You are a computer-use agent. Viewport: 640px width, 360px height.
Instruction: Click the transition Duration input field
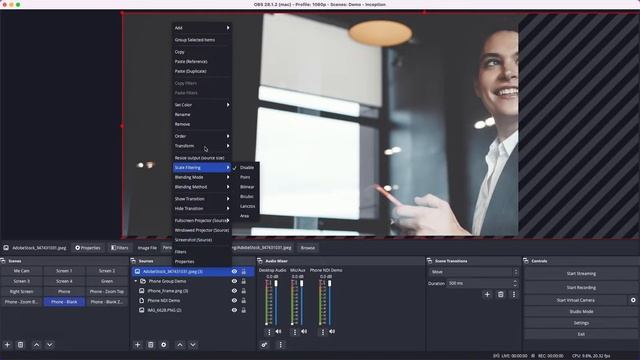click(x=479, y=283)
